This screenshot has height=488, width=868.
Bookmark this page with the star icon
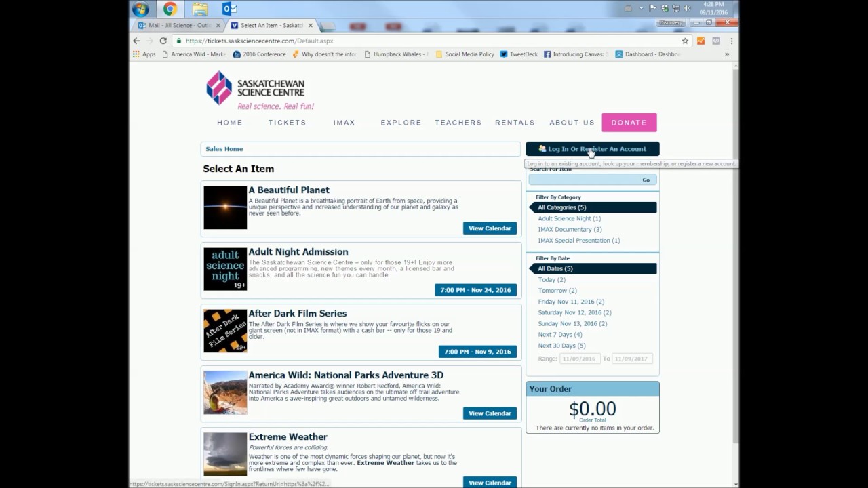(x=685, y=41)
